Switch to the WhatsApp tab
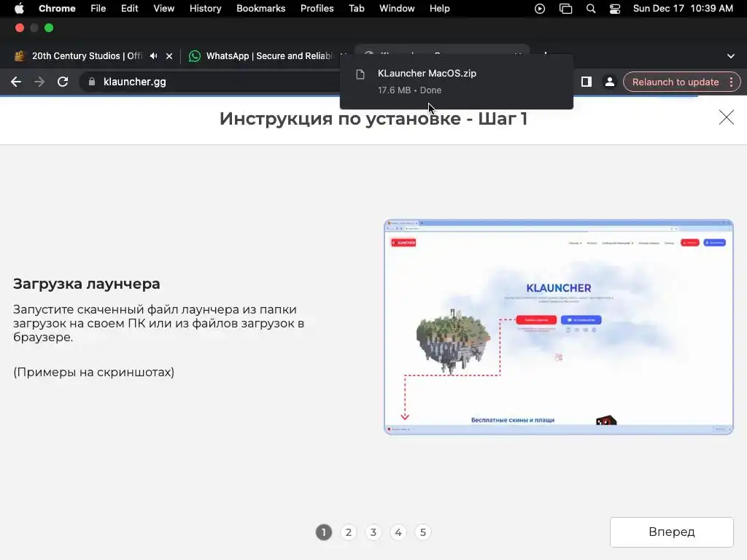The image size is (747, 560). pyautogui.click(x=269, y=55)
